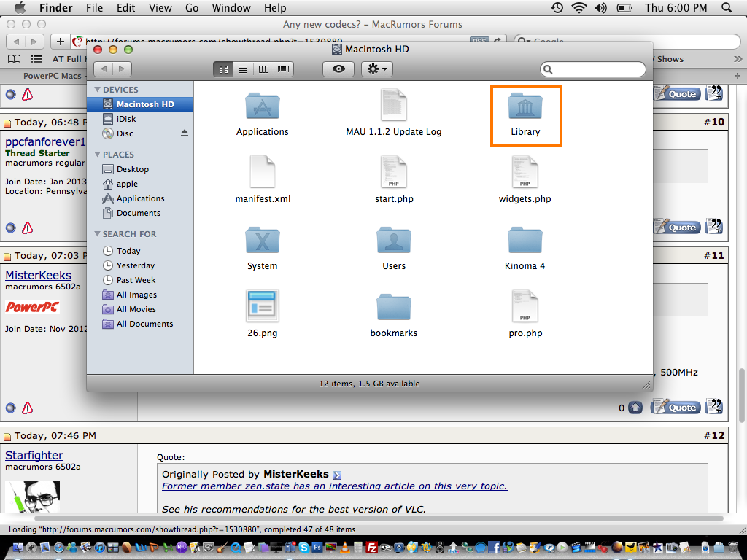747x560 pixels.
Task: Select the Yesterday saved search
Action: 140,265
